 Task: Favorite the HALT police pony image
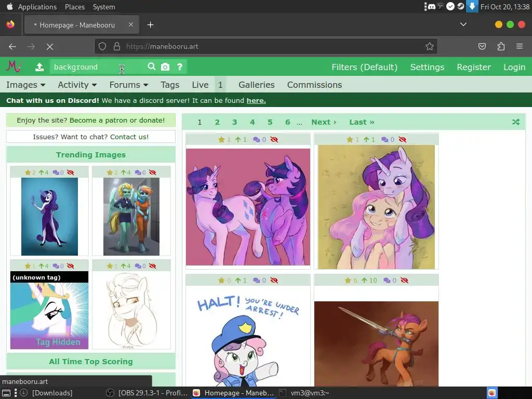pos(221,280)
